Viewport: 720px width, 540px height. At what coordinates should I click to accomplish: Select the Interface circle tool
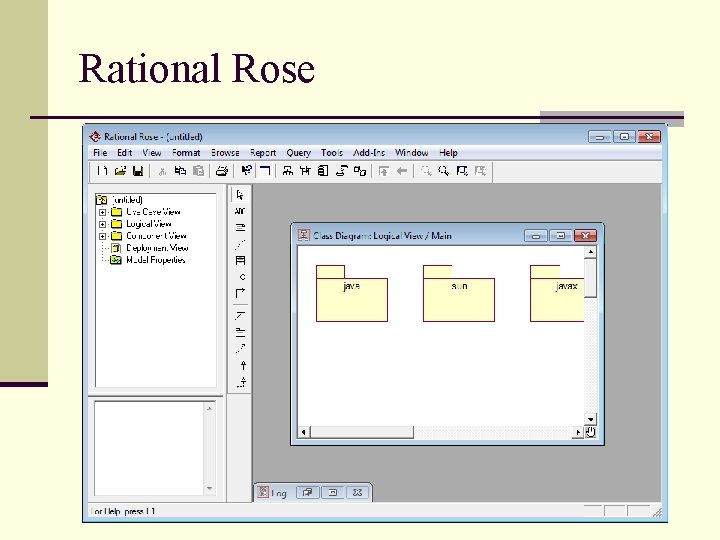[x=242, y=277]
